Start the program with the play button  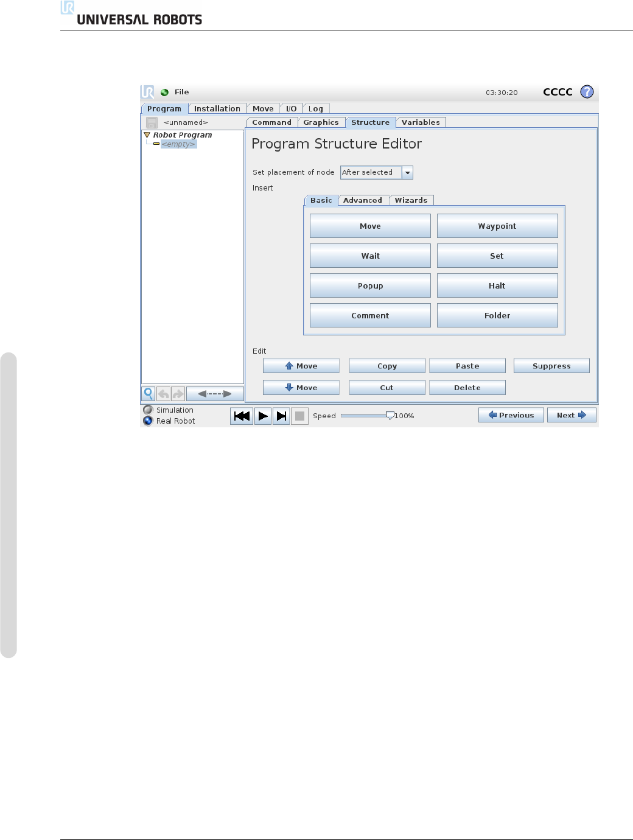pos(263,416)
